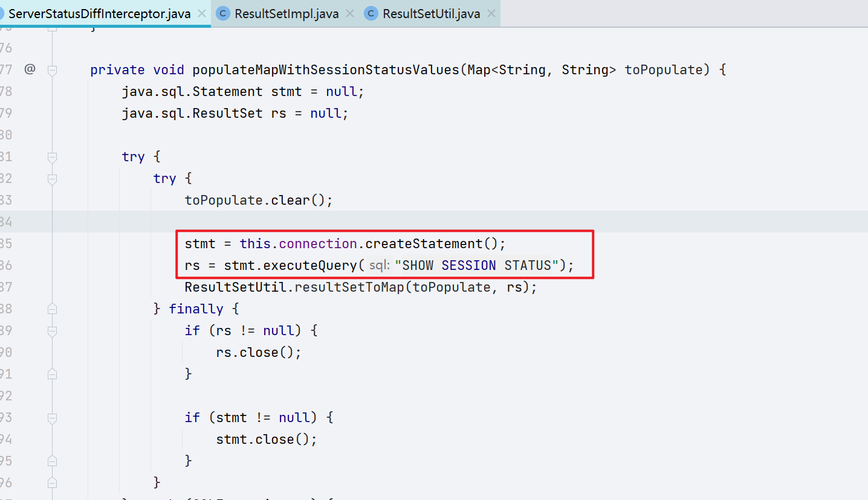Close the ResultSetImpl.java tab
The image size is (868, 500).
point(349,13)
